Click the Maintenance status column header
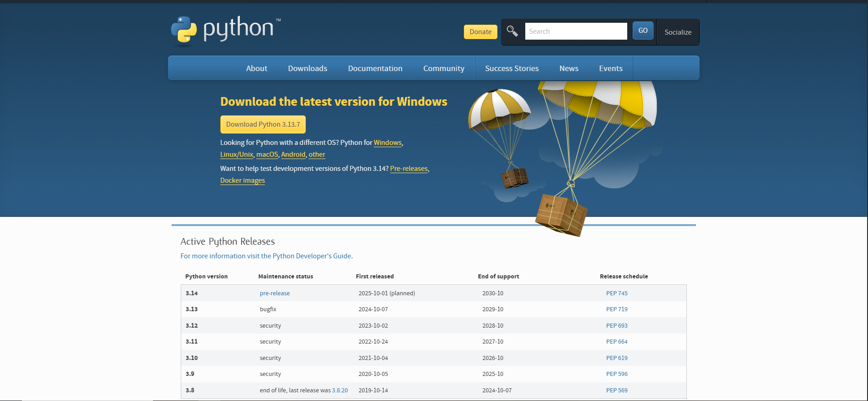This screenshot has height=401, width=868. click(285, 277)
